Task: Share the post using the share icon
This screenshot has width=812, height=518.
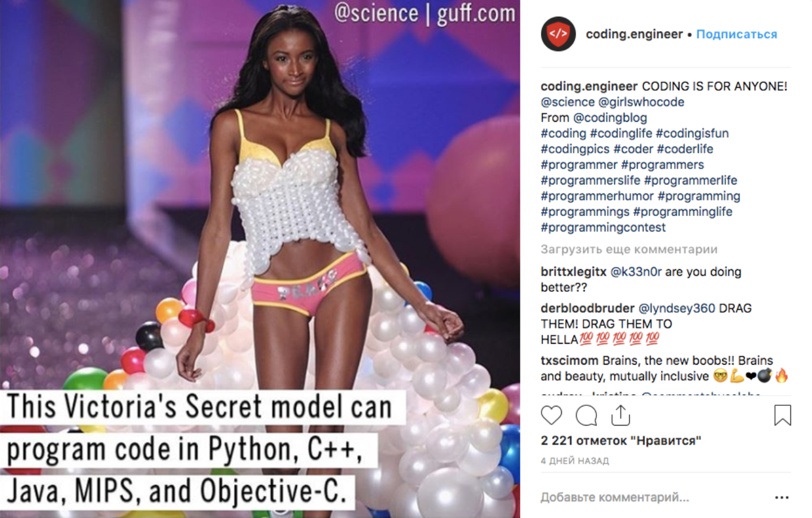Action: coord(620,415)
